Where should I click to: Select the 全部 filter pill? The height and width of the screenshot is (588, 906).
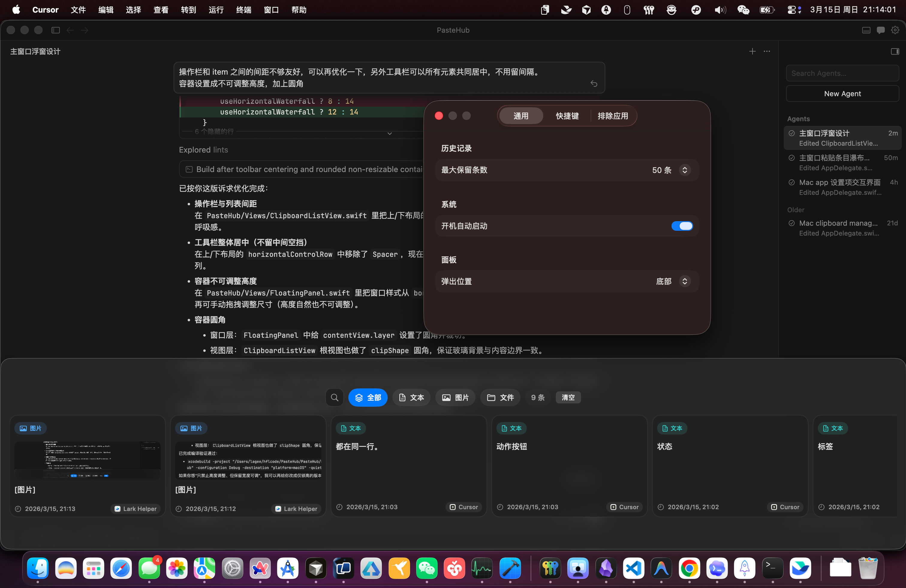coord(368,397)
